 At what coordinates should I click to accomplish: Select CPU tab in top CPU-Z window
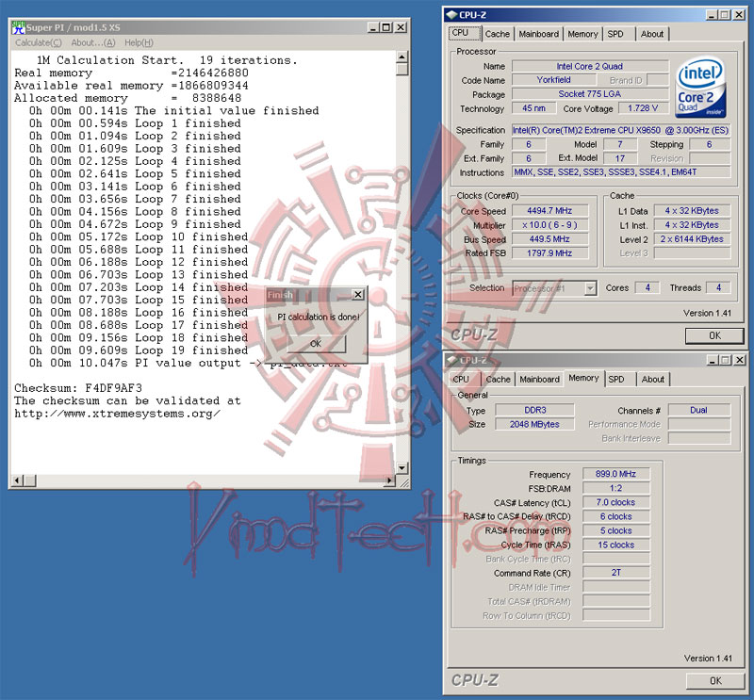[x=465, y=33]
